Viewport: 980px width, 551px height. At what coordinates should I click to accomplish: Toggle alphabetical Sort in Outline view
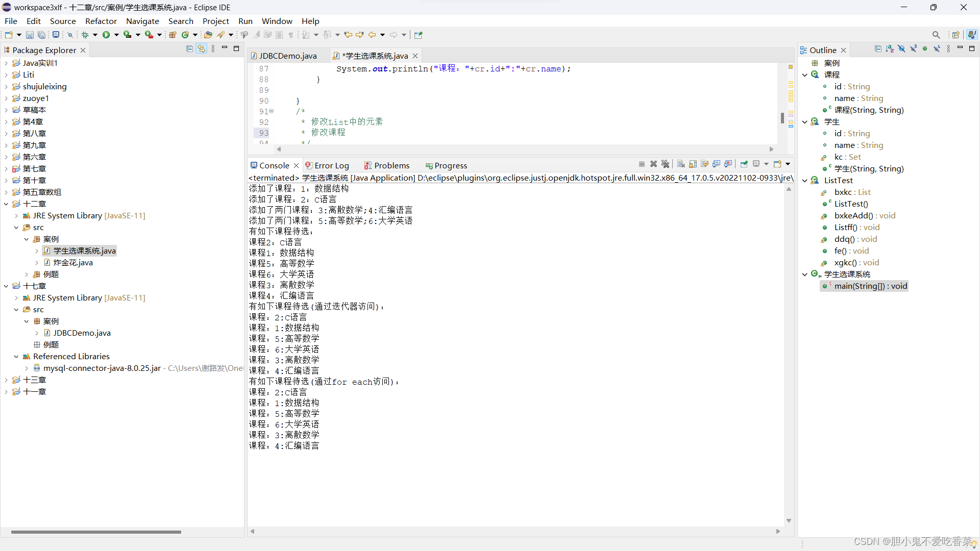pos(890,49)
